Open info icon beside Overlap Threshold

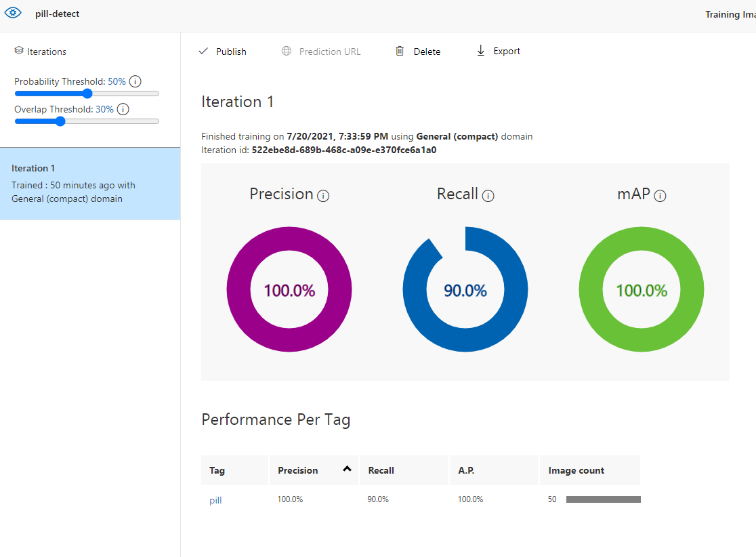tap(123, 110)
